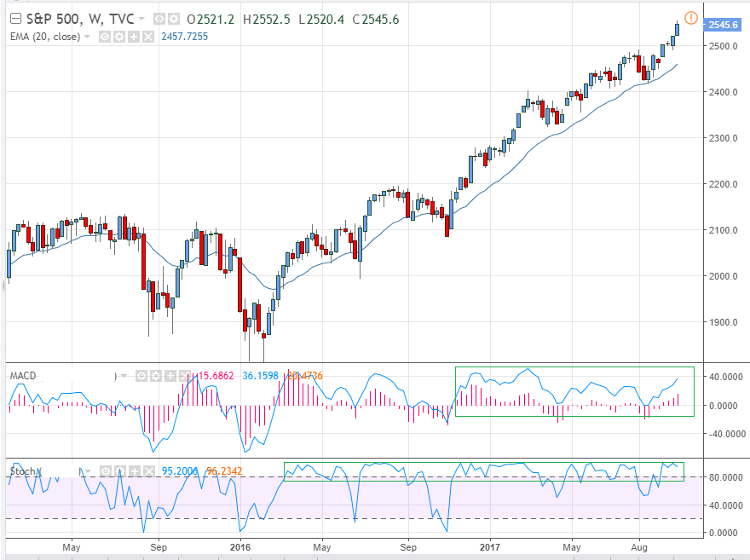Click the 2200.0 price axis label
Image resolution: width=750 pixels, height=560 pixels.
tap(724, 184)
